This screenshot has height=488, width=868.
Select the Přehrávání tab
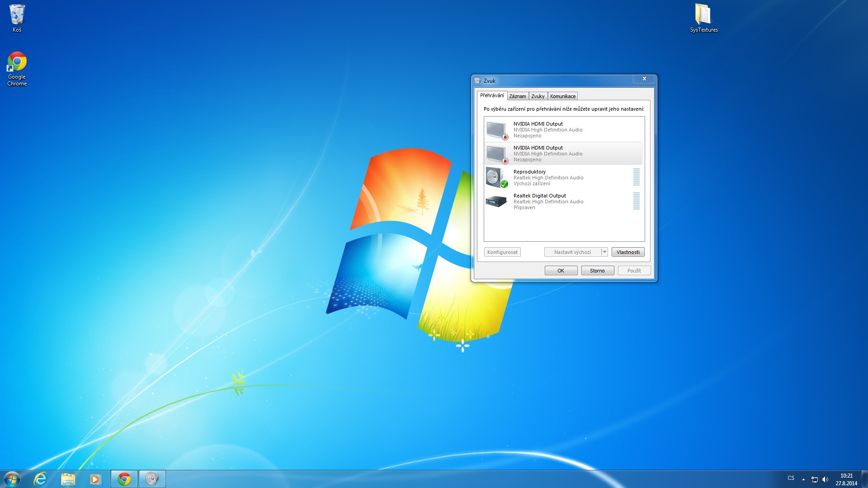click(492, 95)
